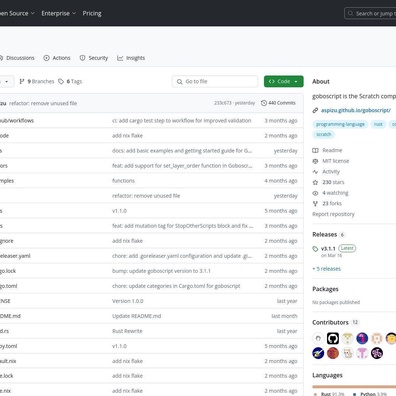Open the commit history clock icon
Image resolution: width=396 pixels, height=396 pixels.
[x=264, y=103]
